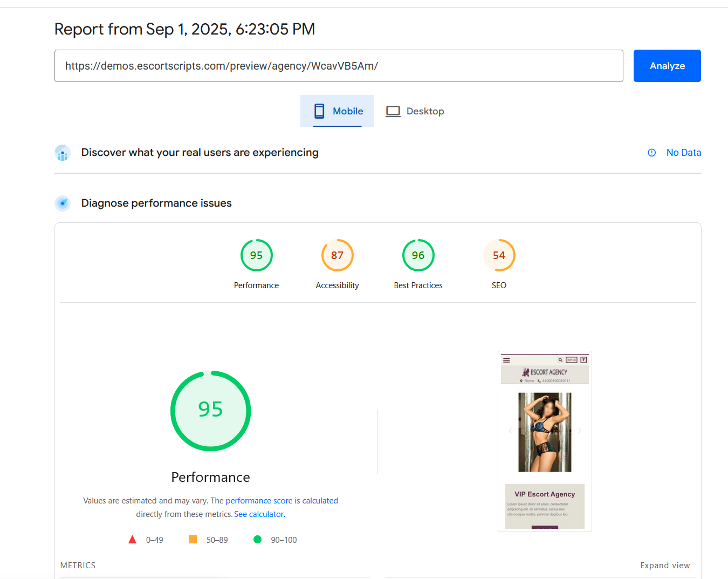Image resolution: width=728 pixels, height=579 pixels.
Task: Click the 0–49 legend text
Action: [x=155, y=540]
